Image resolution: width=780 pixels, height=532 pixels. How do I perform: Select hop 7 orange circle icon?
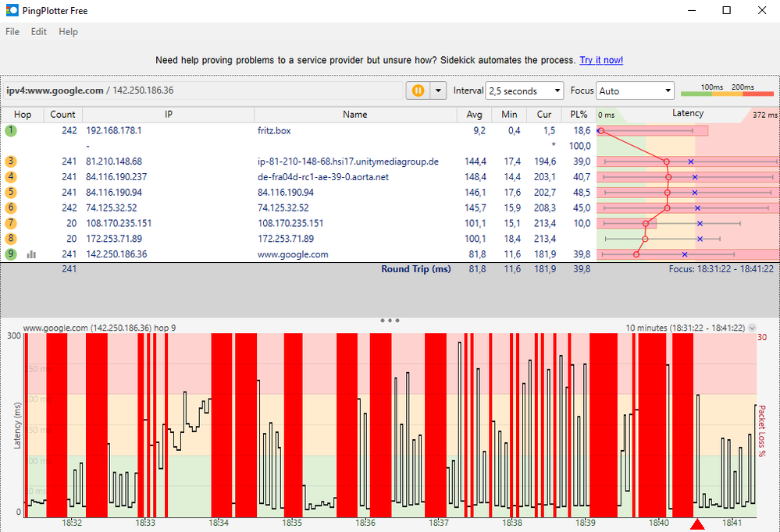[10, 223]
